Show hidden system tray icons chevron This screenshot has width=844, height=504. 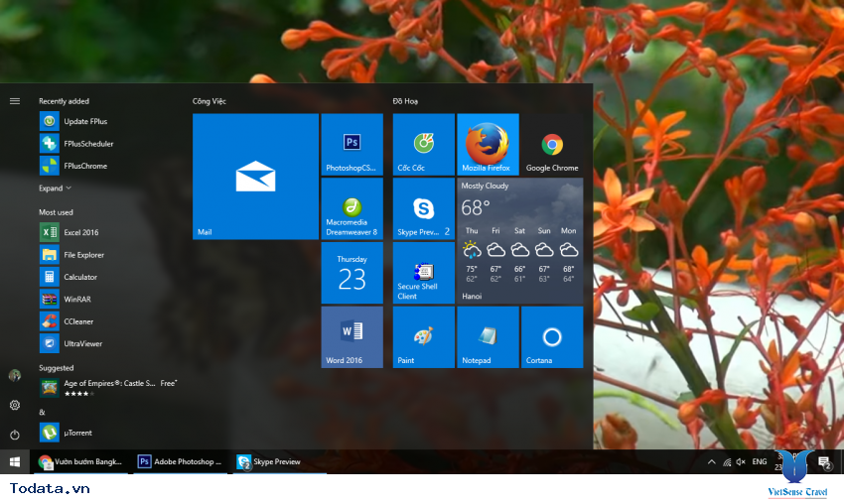[711, 462]
